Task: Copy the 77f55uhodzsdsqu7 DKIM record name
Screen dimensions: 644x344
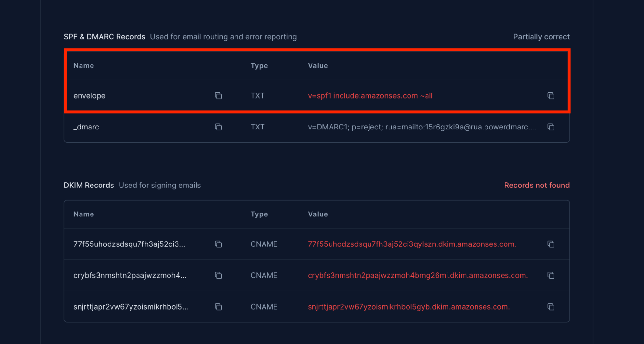Action: pos(218,244)
